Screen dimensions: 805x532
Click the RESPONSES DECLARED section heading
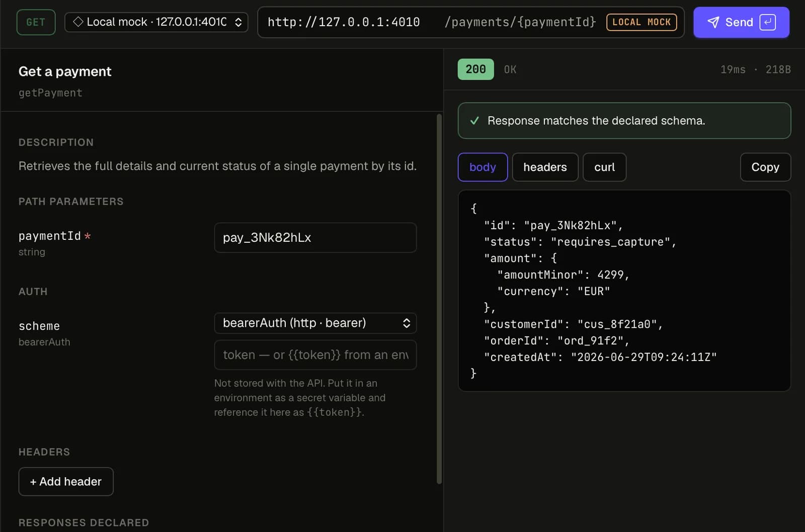[84, 522]
